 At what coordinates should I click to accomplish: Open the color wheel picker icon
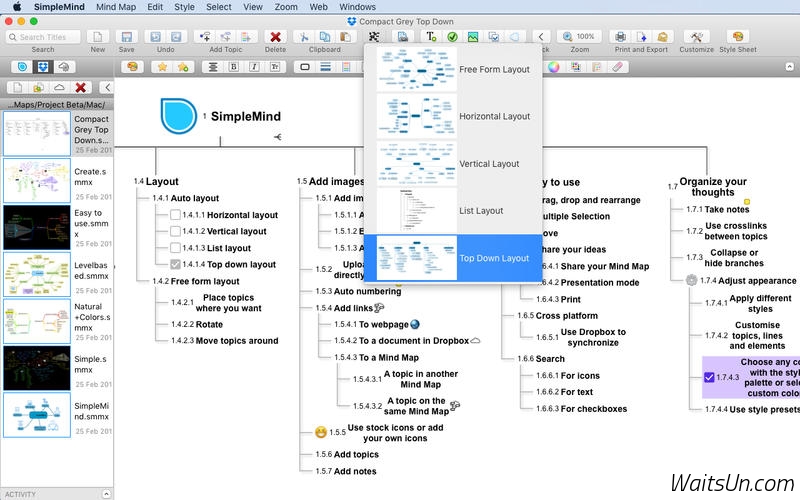554,67
